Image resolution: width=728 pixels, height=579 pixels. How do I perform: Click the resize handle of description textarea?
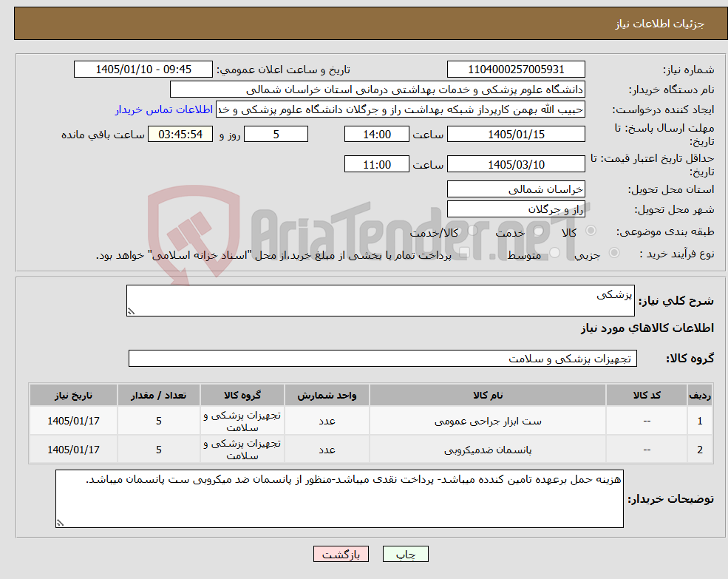131,312
